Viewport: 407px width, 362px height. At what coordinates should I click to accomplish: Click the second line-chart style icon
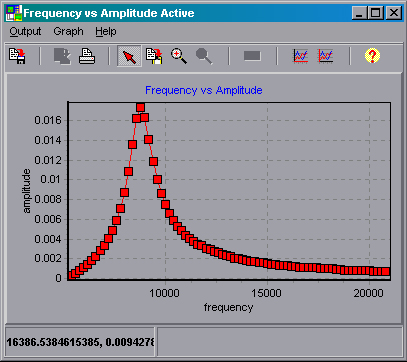[x=325, y=56]
